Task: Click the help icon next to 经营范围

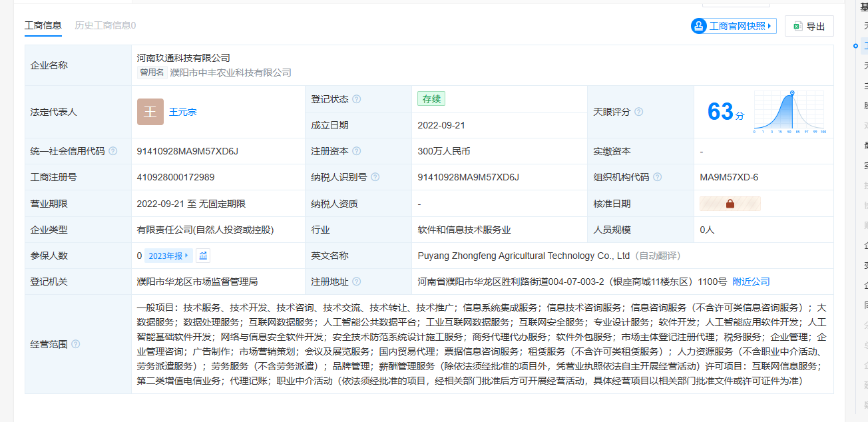Action: coord(76,344)
